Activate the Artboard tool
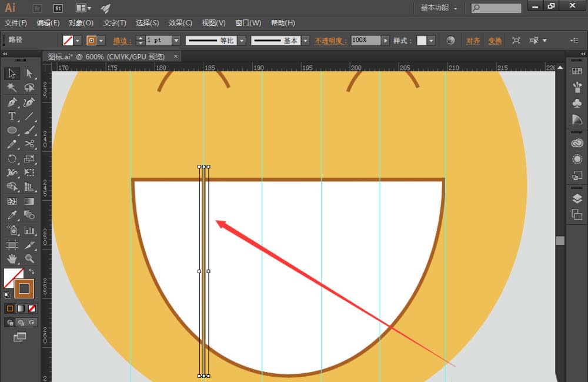 coord(12,245)
